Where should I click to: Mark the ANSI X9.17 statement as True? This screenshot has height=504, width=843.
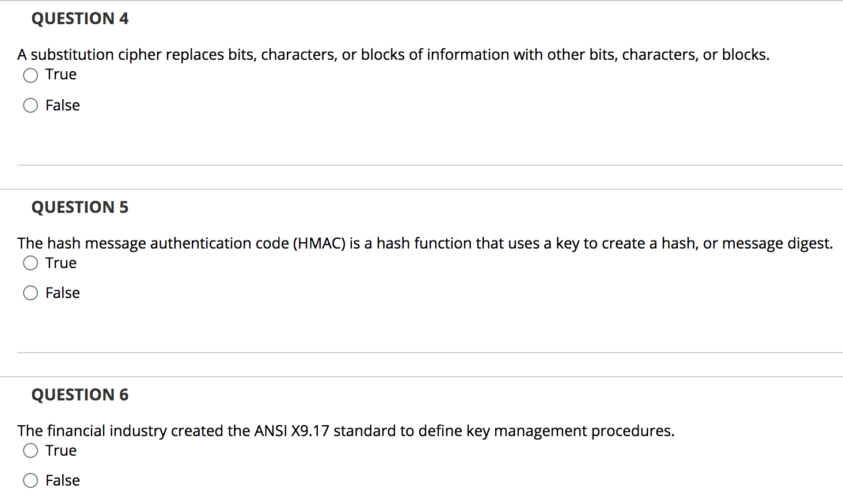pos(31,450)
